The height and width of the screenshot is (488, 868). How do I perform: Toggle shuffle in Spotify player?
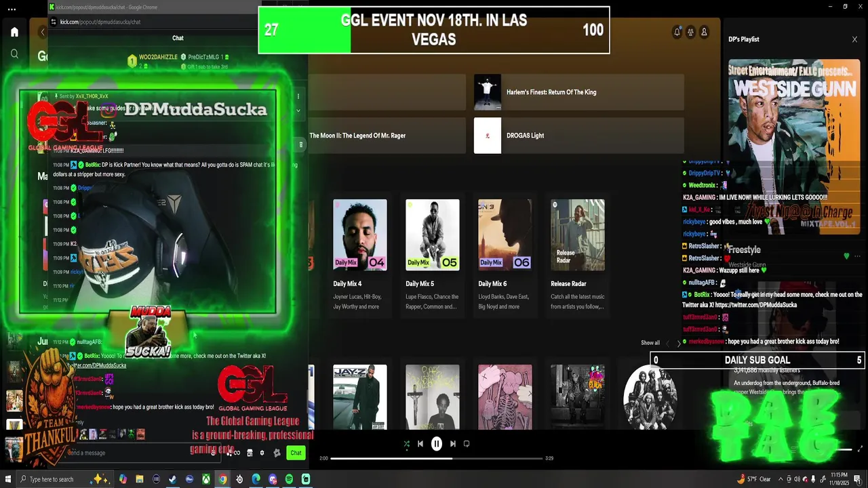tap(406, 444)
